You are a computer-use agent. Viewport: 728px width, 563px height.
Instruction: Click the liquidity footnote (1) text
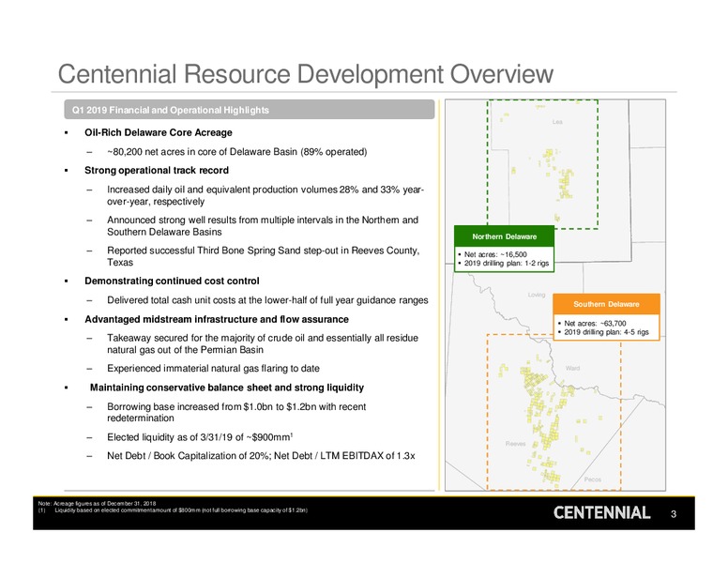(173, 510)
